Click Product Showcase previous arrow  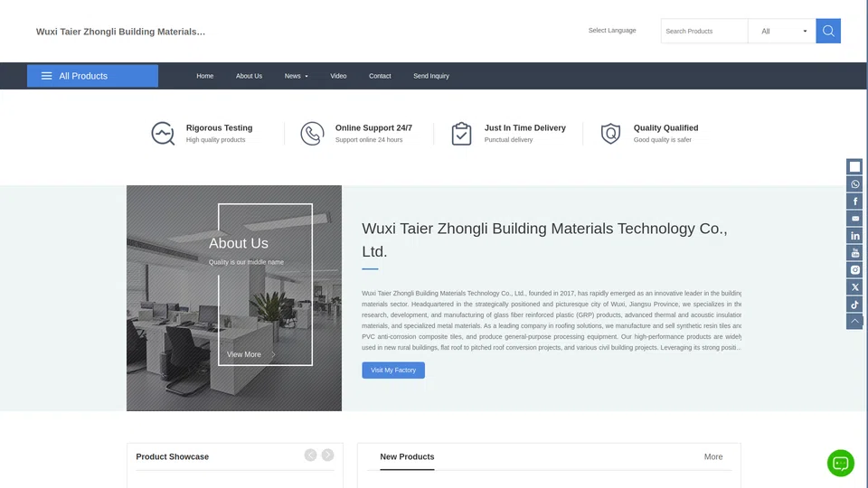310,455
